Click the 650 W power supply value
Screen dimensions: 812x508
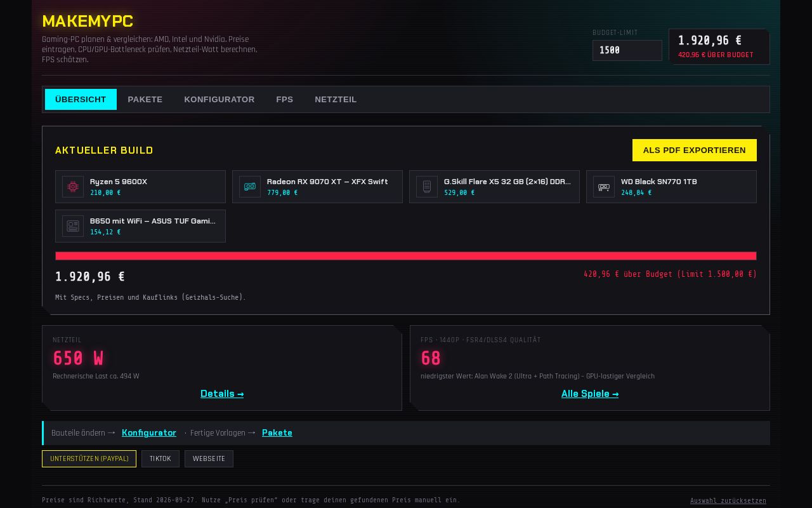pyautogui.click(x=78, y=359)
